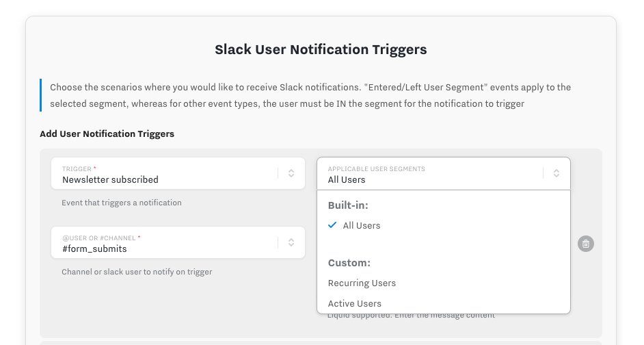This screenshot has width=644, height=345.
Task: Click the blue checkmark beside All Users
Action: (x=332, y=225)
